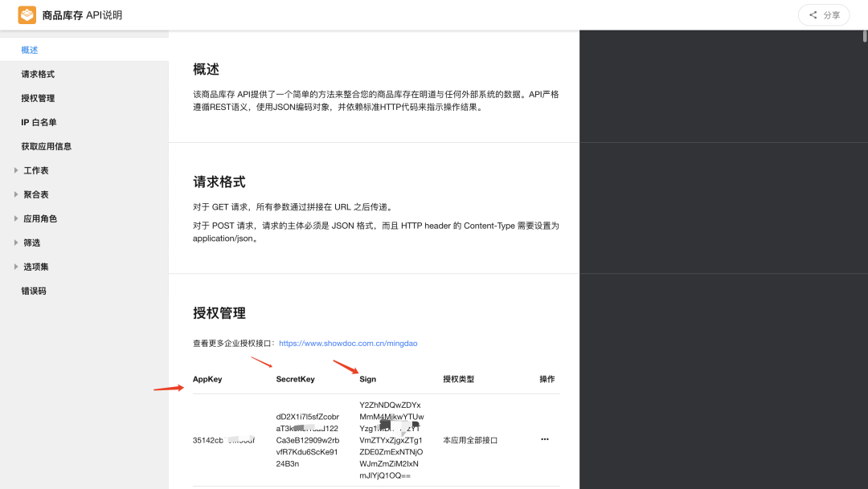The image size is (868, 489).
Task: Click the share arrow icon
Action: pyautogui.click(x=813, y=15)
